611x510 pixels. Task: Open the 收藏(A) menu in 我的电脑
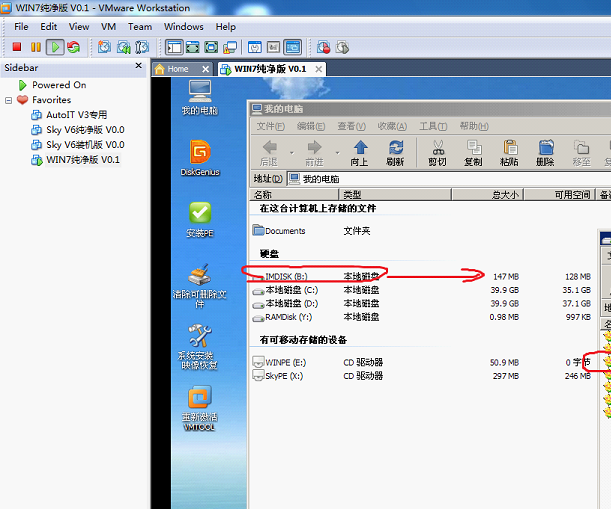[x=392, y=126]
